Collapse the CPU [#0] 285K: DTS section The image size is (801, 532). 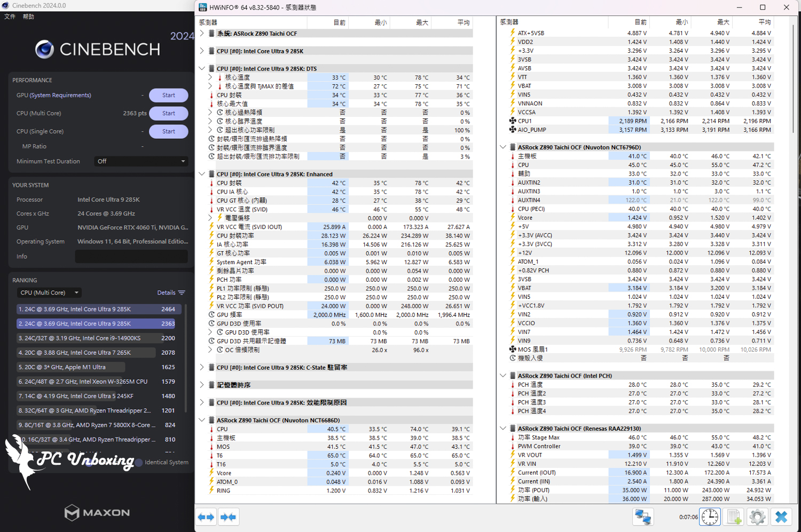[202, 69]
